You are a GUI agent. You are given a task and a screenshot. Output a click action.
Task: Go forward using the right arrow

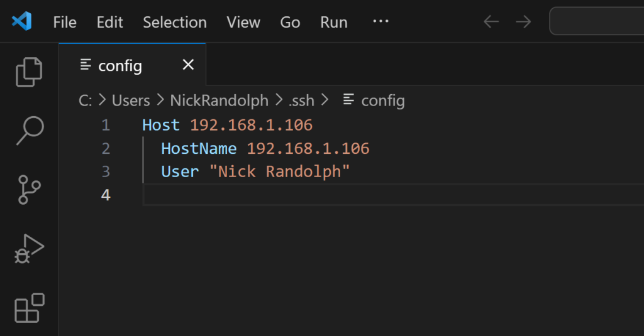pos(523,21)
